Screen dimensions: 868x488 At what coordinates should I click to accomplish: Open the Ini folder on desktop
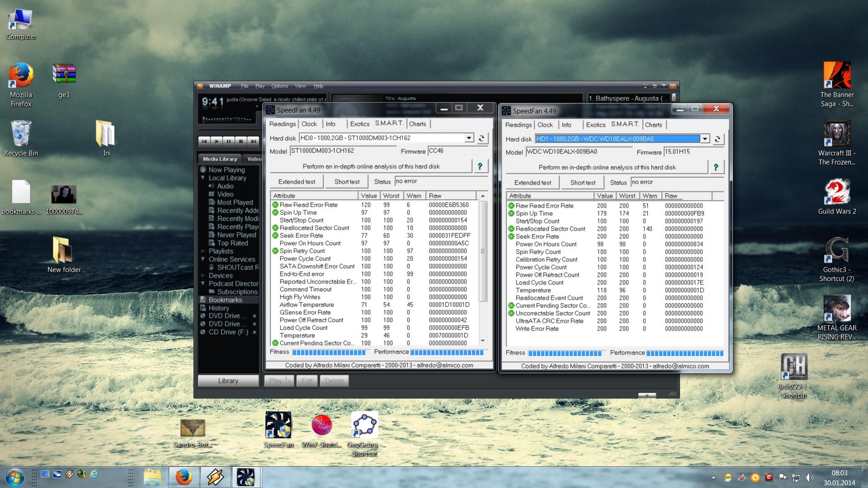coord(107,138)
